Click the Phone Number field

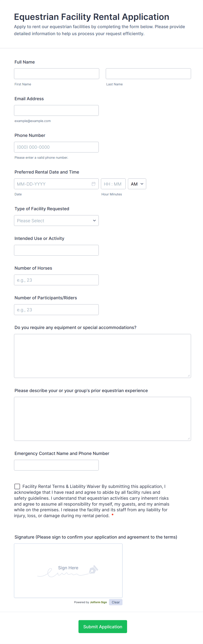pos(56,147)
